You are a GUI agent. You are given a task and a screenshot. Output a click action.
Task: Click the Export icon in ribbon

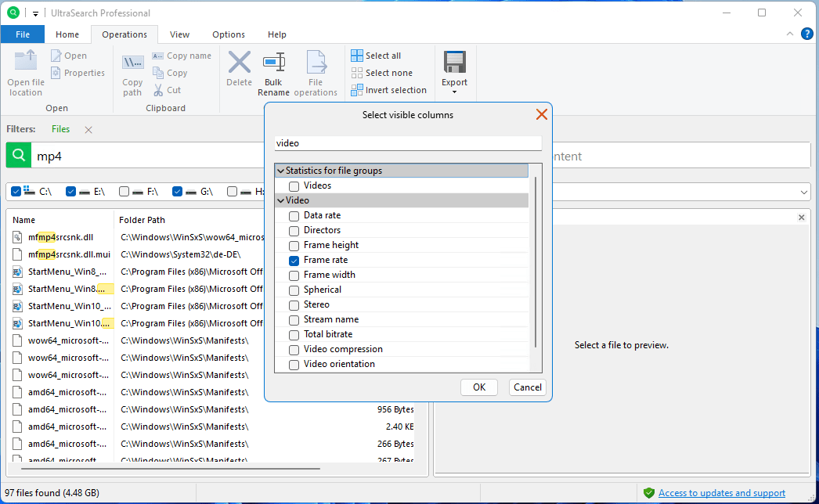454,63
